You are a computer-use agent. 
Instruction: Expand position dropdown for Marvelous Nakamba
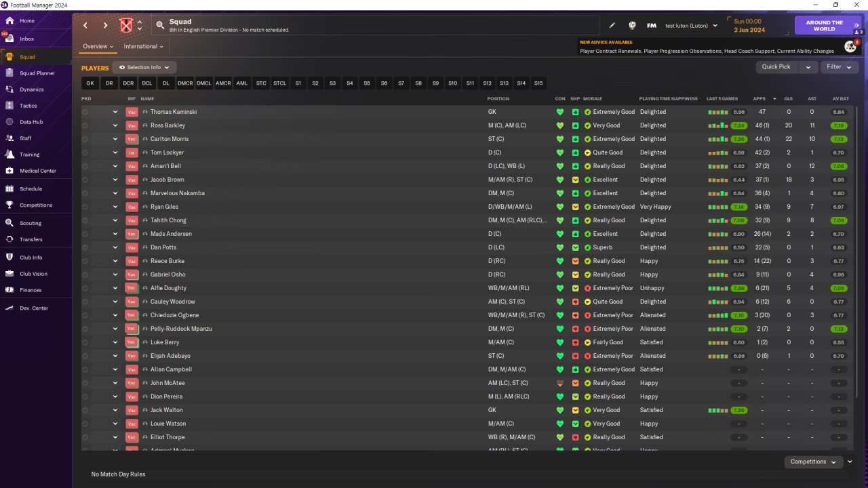(115, 193)
